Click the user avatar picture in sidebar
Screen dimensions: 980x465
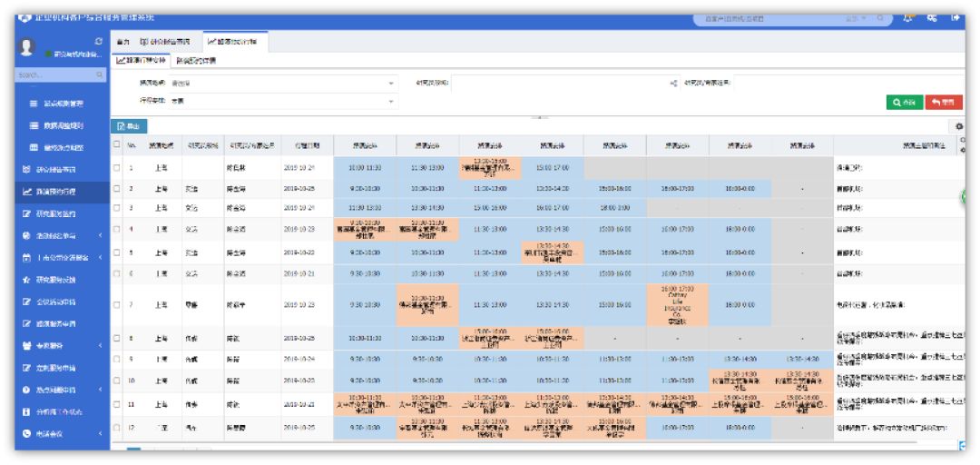[x=28, y=47]
